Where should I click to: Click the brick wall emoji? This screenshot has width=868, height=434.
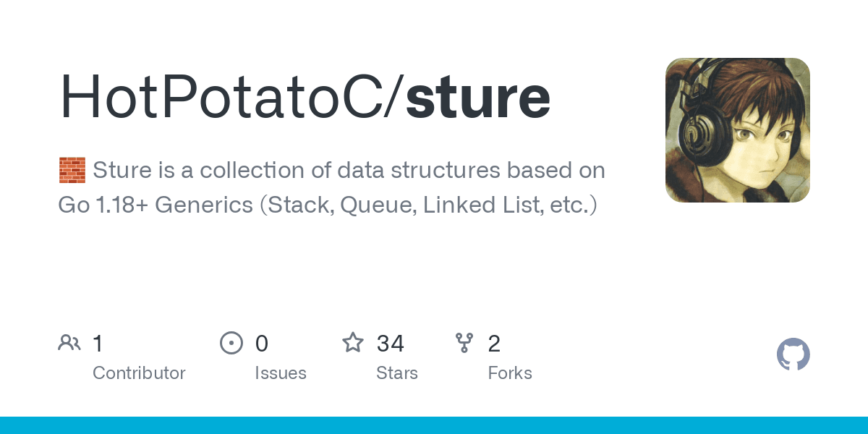pos(72,171)
